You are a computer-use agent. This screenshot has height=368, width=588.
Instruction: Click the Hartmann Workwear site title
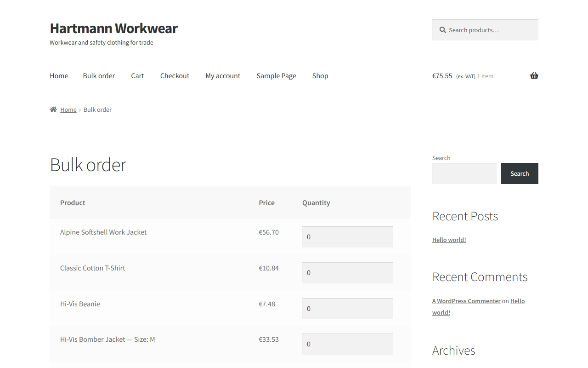113,28
